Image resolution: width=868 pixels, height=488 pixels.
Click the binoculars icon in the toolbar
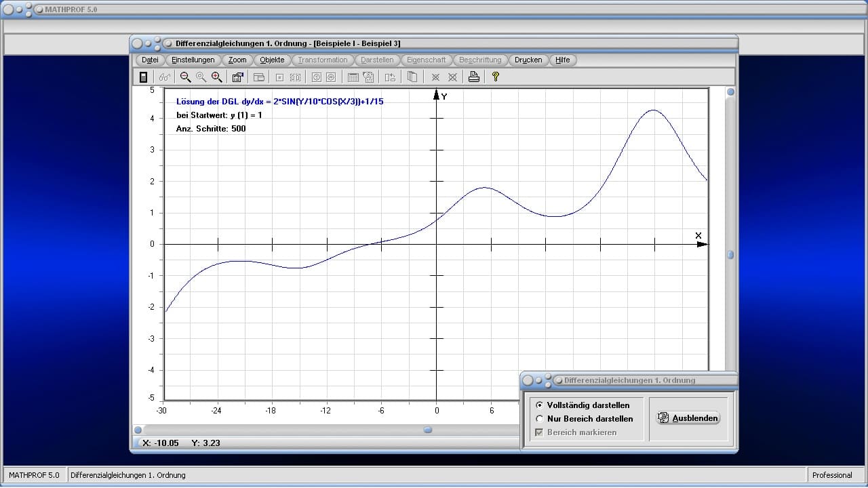click(164, 77)
